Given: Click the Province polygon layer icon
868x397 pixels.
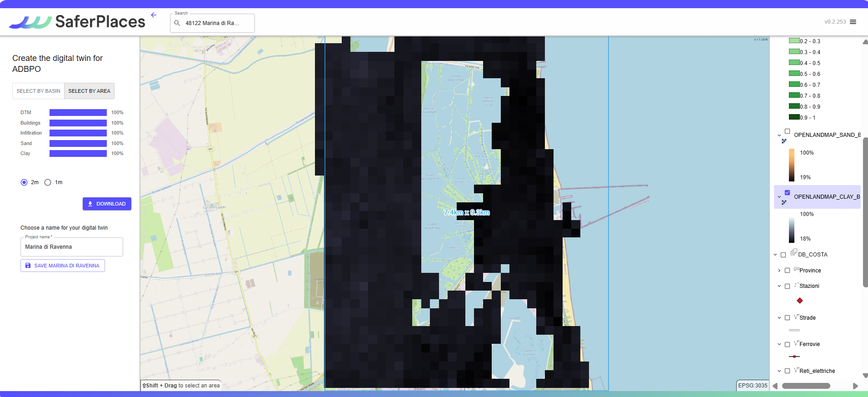Looking at the screenshot, I should (x=796, y=269).
